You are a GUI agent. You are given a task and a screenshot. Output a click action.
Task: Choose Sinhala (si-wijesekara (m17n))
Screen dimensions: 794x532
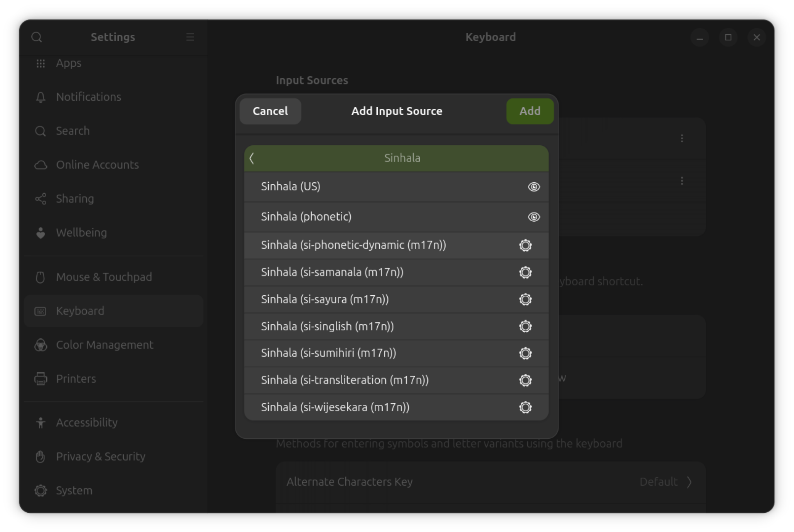(x=396, y=407)
